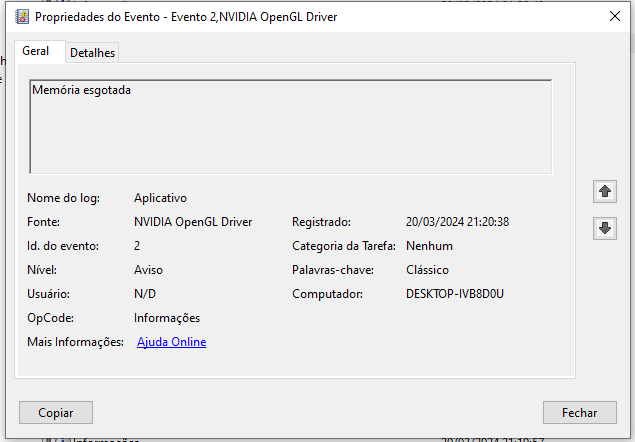The width and height of the screenshot is (635, 442).
Task: Close the Propriedades do Evento dialog
Action: 615,16
